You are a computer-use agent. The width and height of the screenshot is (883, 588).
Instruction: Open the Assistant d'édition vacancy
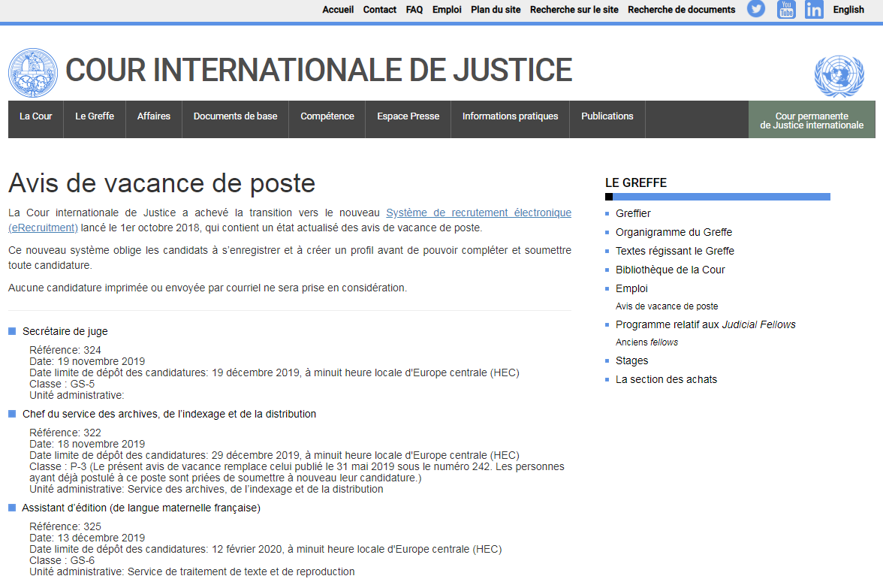coord(141,508)
